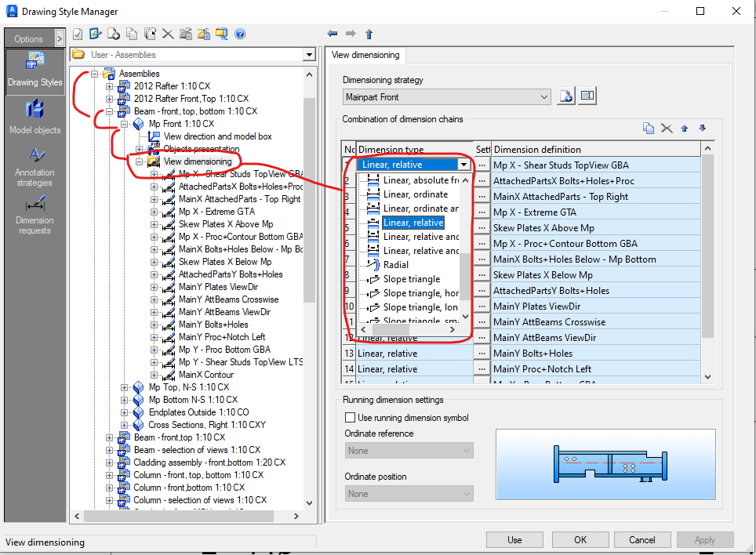
Task: Select View direction and model box item
Action: pyautogui.click(x=217, y=136)
